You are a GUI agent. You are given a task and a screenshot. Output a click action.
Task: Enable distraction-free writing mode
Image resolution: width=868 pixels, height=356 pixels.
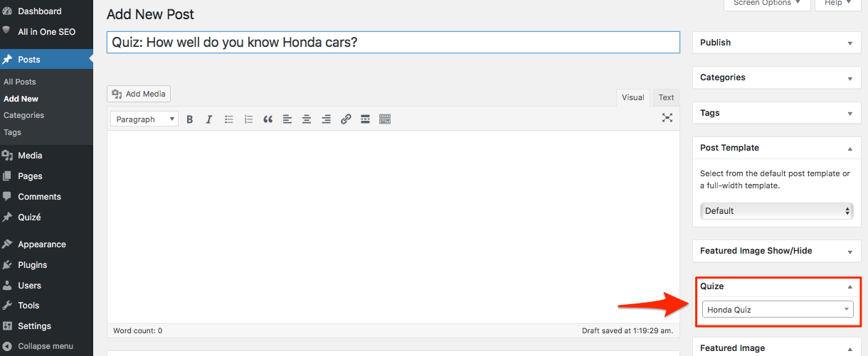coord(667,118)
